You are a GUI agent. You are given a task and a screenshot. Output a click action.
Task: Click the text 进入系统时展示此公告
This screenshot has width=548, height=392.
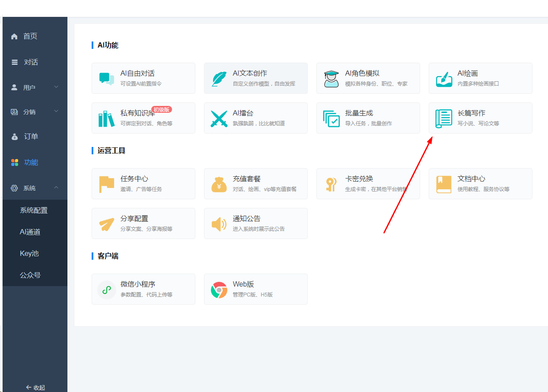coord(259,229)
